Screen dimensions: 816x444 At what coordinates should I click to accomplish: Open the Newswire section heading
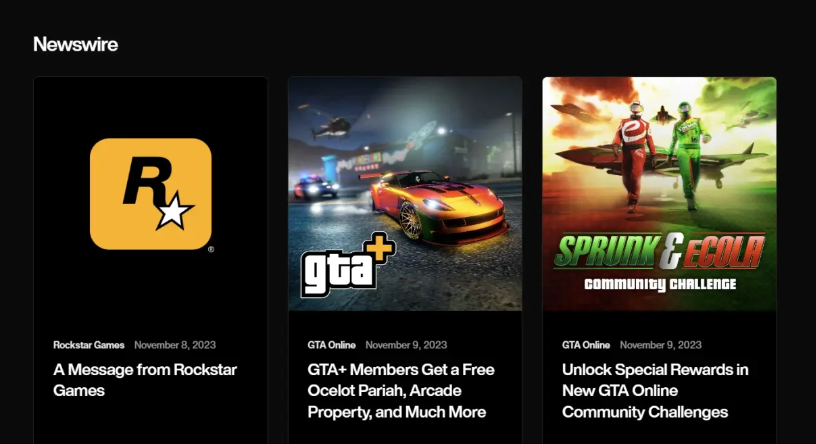75,44
